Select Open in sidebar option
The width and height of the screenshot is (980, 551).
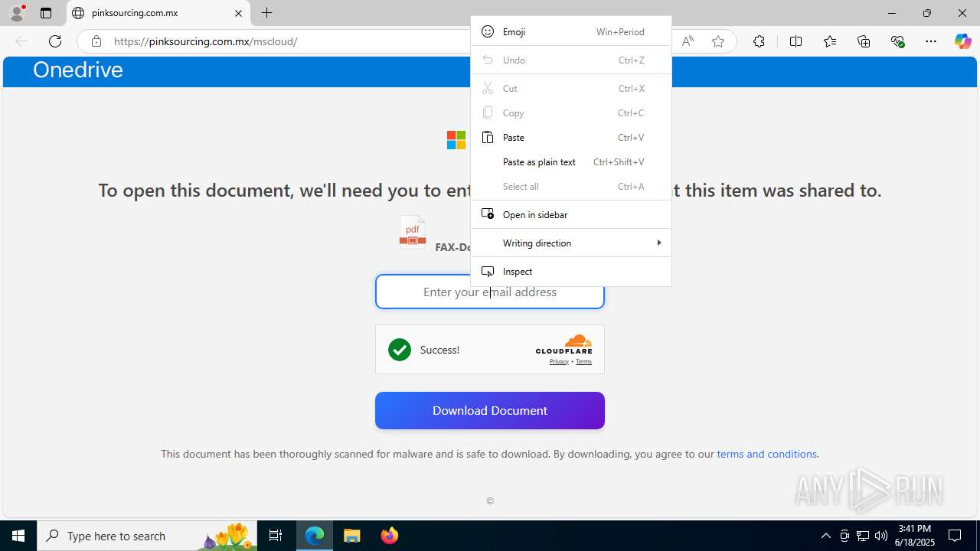point(571,214)
